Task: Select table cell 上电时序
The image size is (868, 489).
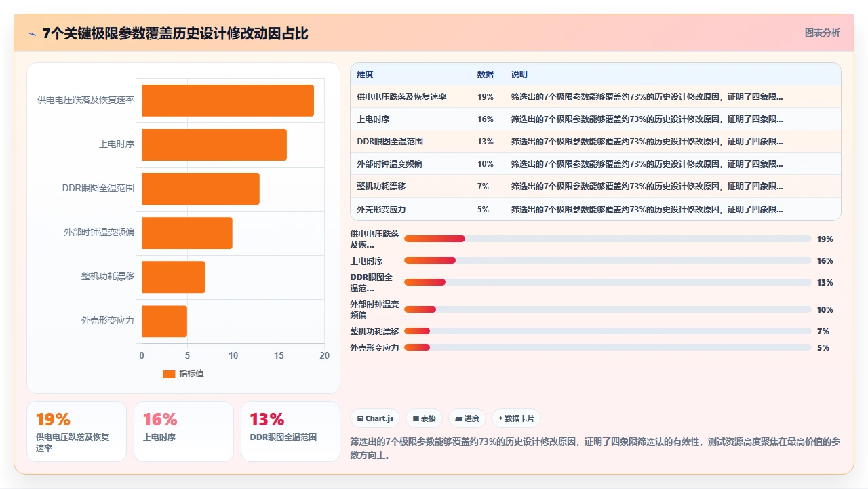Action: pos(373,119)
